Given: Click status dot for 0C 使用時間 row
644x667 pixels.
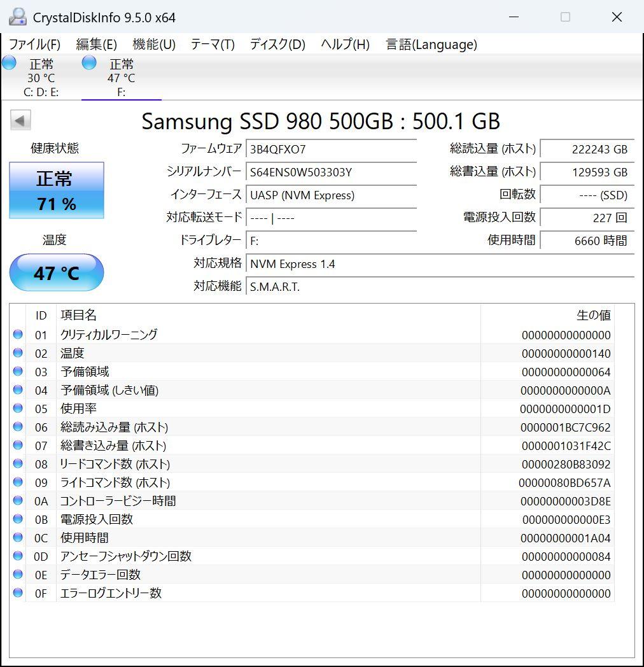Looking at the screenshot, I should click(x=18, y=537).
